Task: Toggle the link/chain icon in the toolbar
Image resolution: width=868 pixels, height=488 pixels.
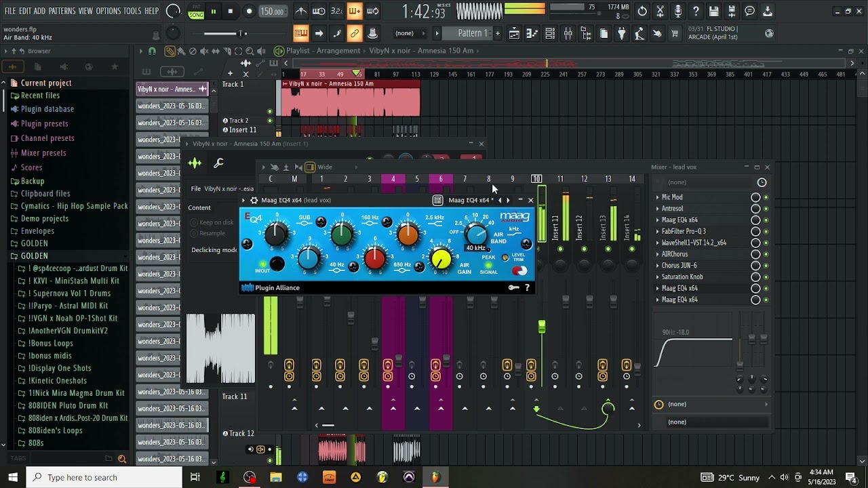Action: click(354, 33)
